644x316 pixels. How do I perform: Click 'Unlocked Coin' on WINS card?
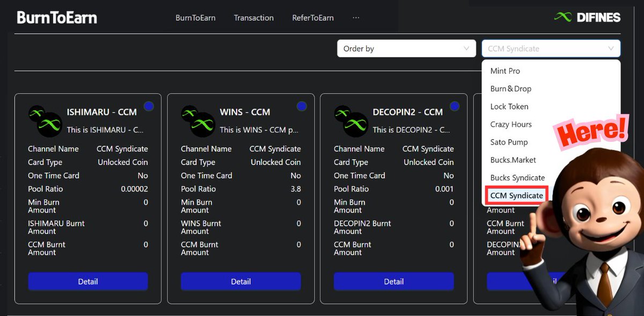pyautogui.click(x=276, y=162)
